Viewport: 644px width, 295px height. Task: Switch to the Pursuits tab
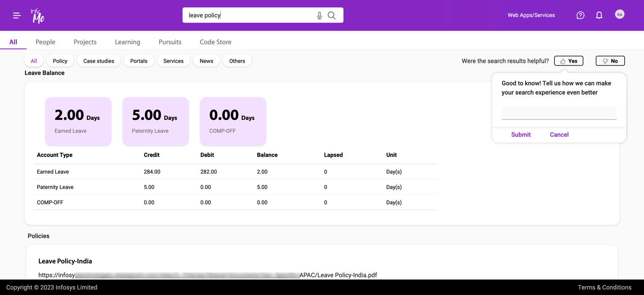point(170,41)
